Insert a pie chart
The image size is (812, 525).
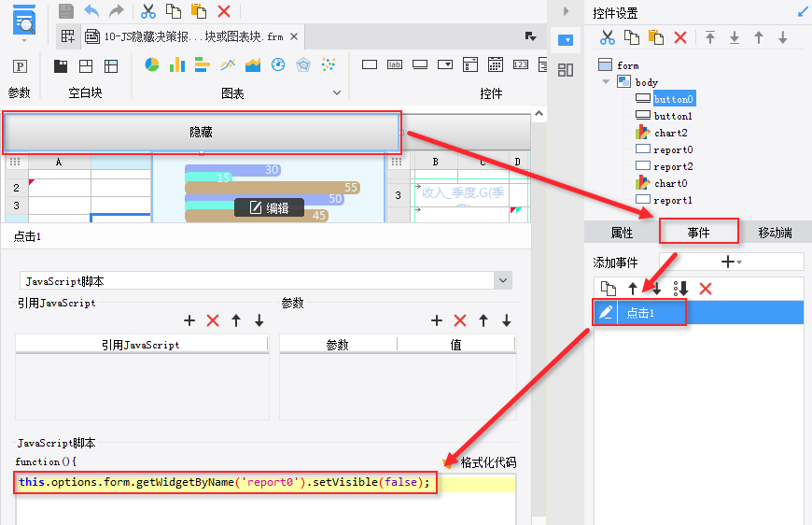coord(152,64)
